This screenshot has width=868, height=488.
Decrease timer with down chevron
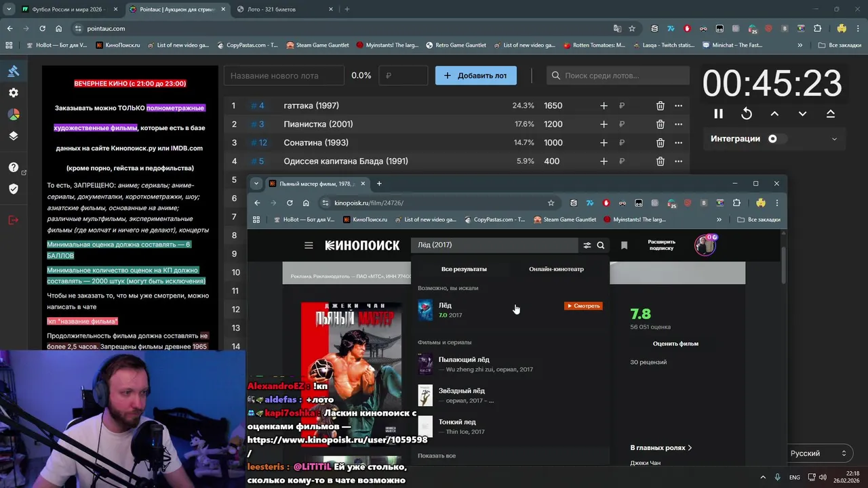click(x=802, y=114)
